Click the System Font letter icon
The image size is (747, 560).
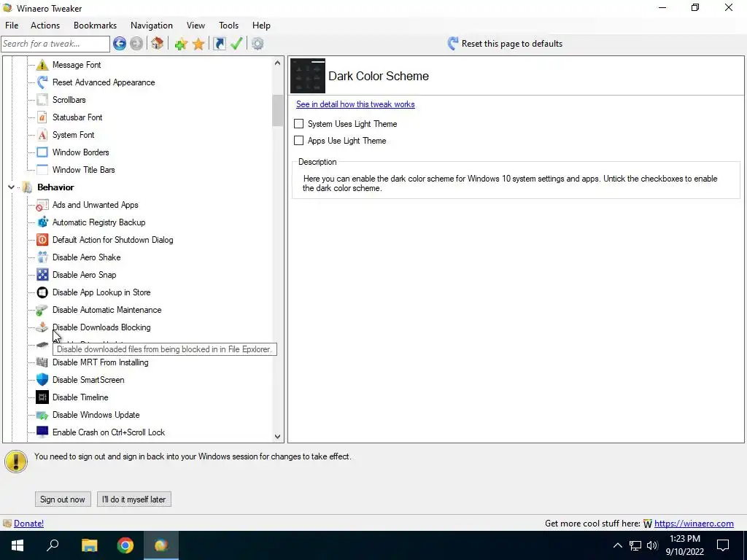(x=42, y=135)
